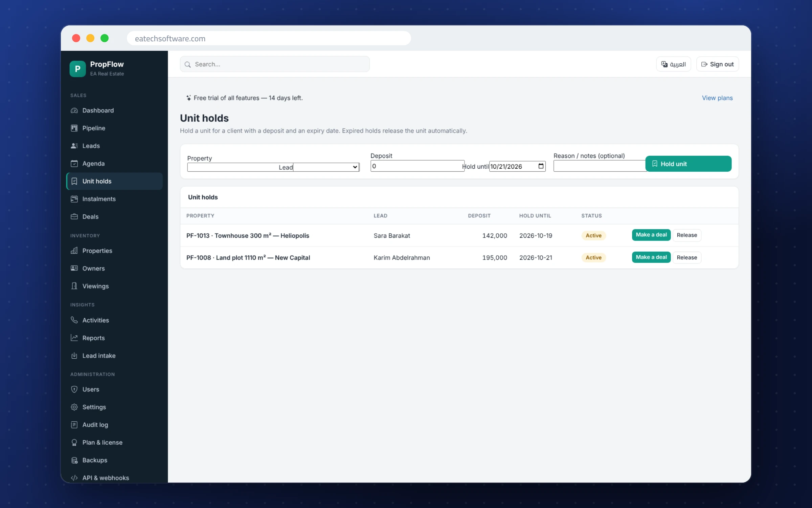Click the translate icon beside Arabic label

click(x=664, y=64)
